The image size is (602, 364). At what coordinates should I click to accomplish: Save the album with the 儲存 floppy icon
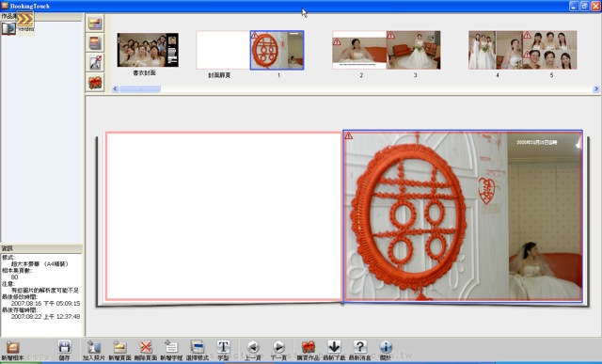(65, 347)
